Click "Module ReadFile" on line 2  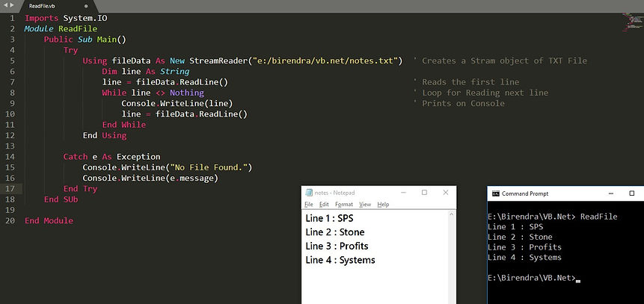[x=61, y=28]
